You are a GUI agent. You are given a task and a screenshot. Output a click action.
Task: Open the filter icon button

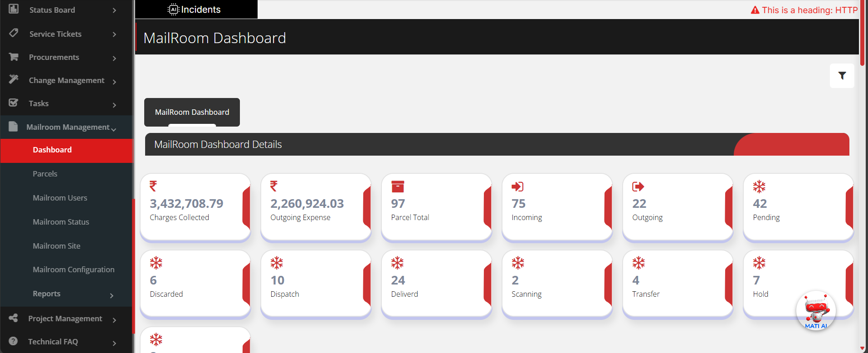842,76
